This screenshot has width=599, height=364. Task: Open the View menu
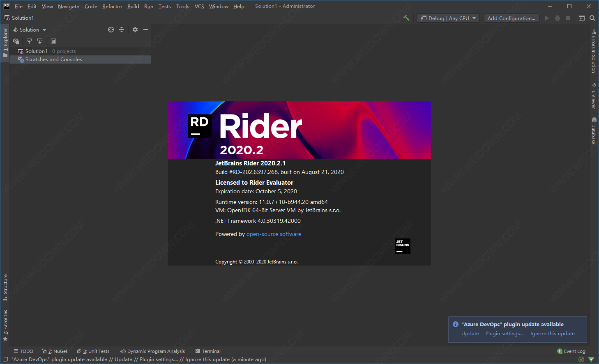[47, 6]
